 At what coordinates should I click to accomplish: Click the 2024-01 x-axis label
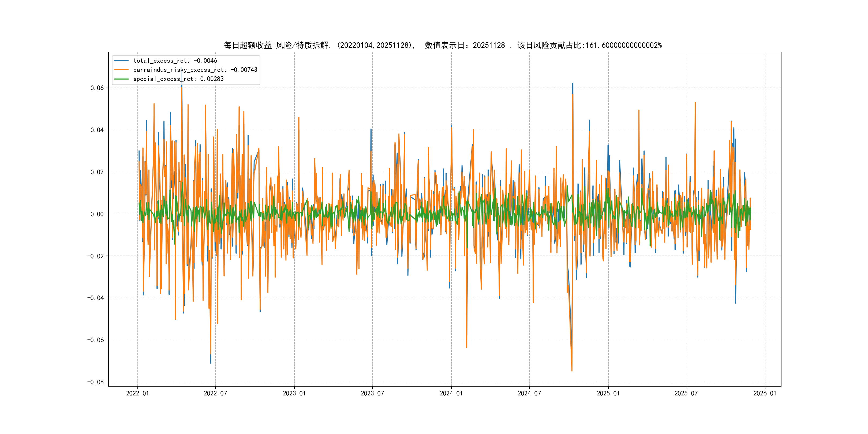pyautogui.click(x=451, y=393)
